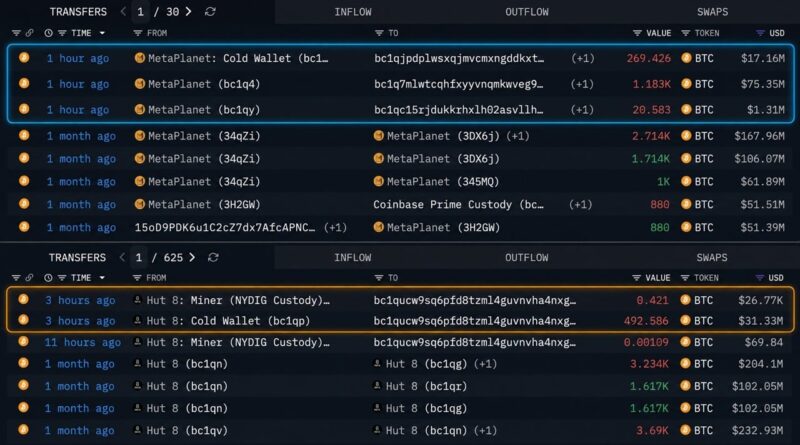Expand TIME sort dropdown in bottom table
The height and width of the screenshot is (445, 800).
102,278
